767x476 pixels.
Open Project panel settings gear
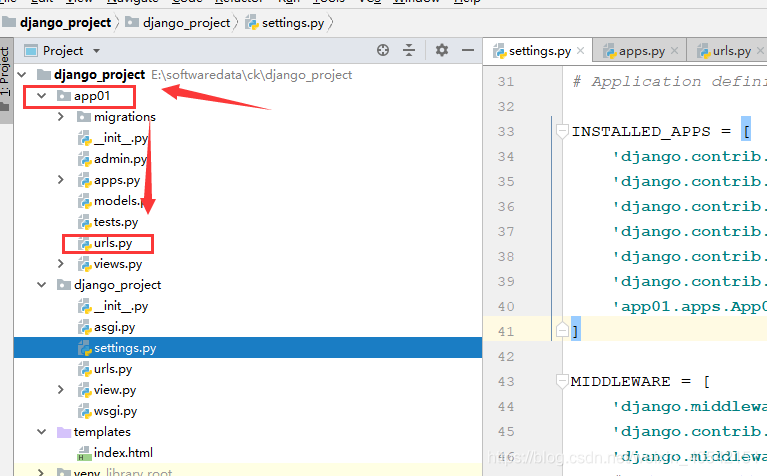(x=442, y=50)
